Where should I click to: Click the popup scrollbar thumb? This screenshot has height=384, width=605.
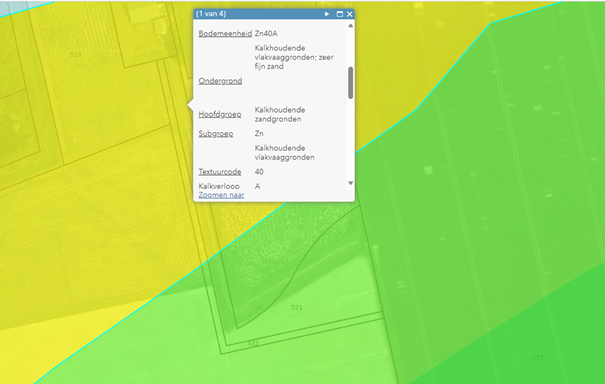pos(350,83)
